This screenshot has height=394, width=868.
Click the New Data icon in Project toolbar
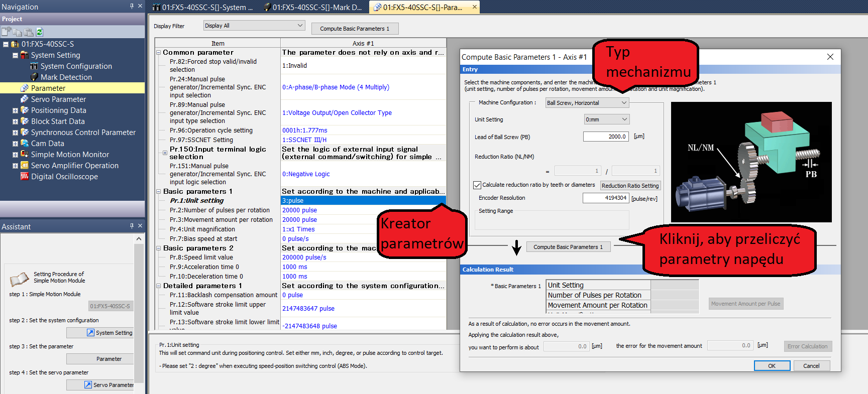click(6, 32)
